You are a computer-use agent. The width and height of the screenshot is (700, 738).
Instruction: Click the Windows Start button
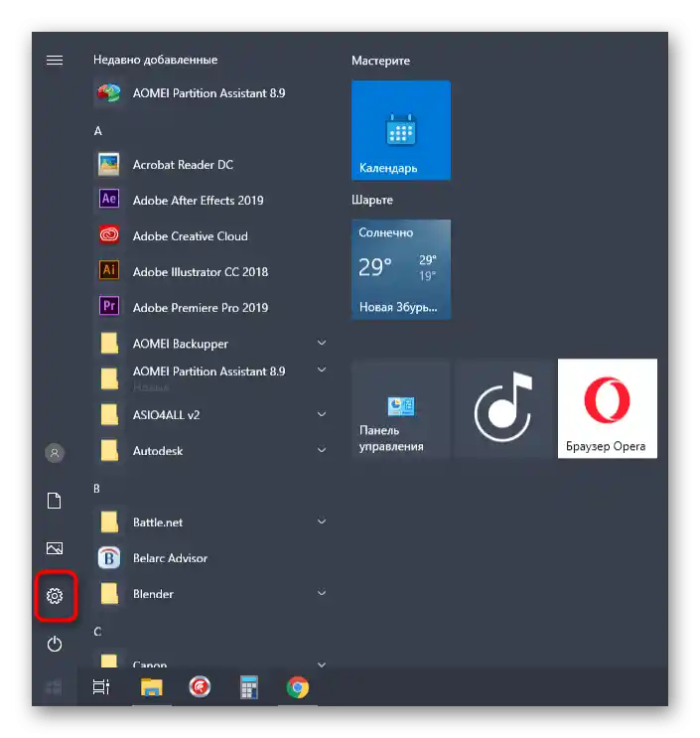tap(54, 687)
